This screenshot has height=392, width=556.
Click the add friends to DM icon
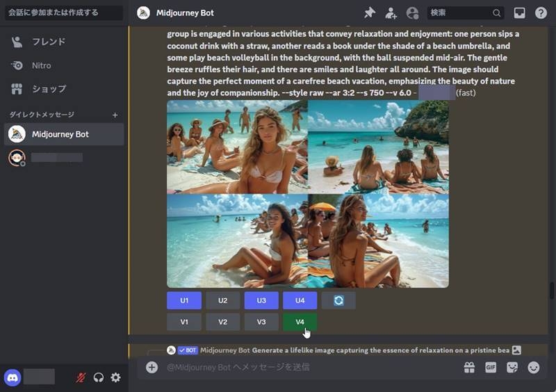pos(391,13)
